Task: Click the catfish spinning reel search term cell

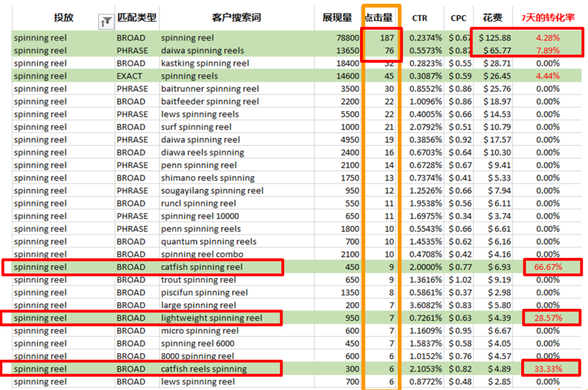Action: pos(201,267)
